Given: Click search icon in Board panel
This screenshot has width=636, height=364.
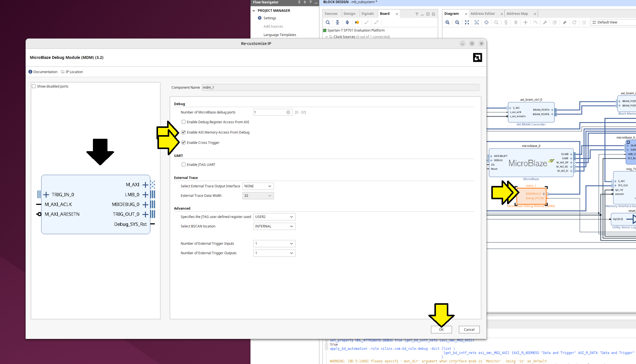Looking at the screenshot, I should (328, 22).
